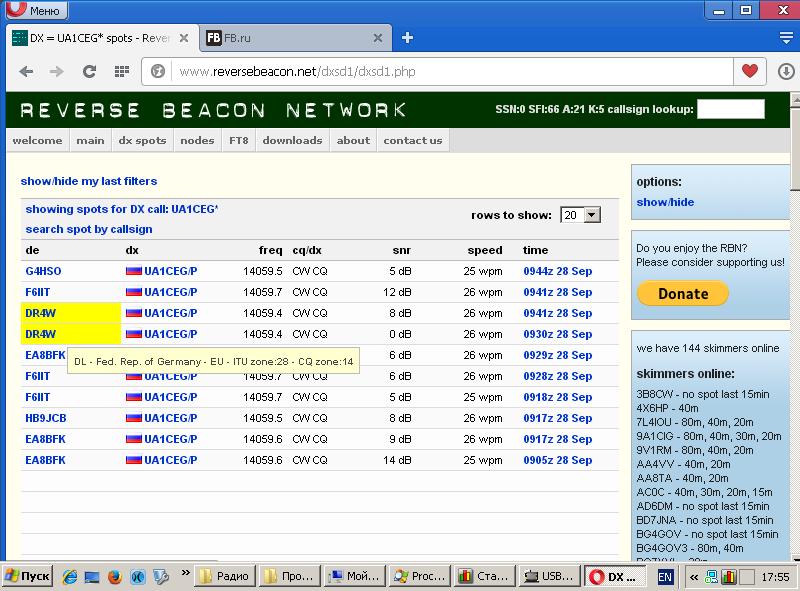Click EN language indicator in tray
Screen dimensions: 800x591
[665, 577]
